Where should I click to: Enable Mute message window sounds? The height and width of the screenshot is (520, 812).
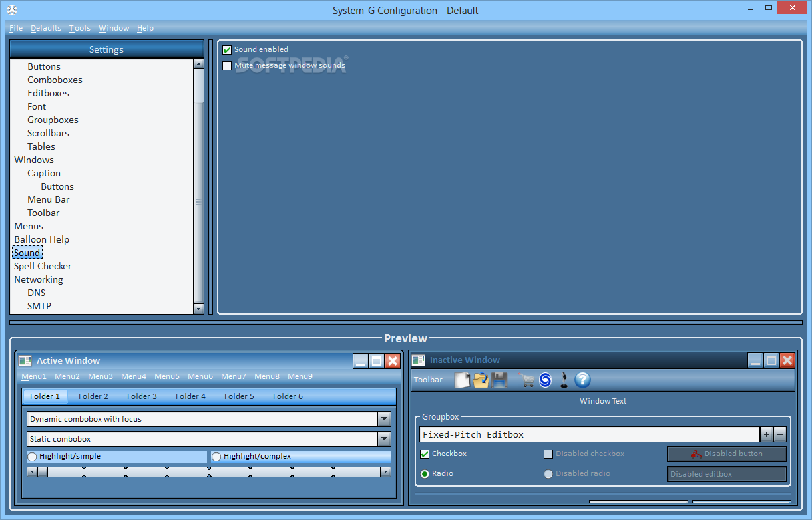click(x=227, y=66)
